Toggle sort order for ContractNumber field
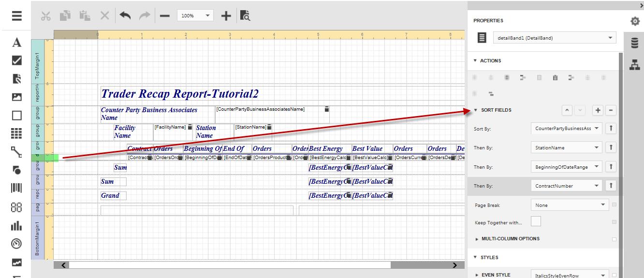 click(612, 186)
